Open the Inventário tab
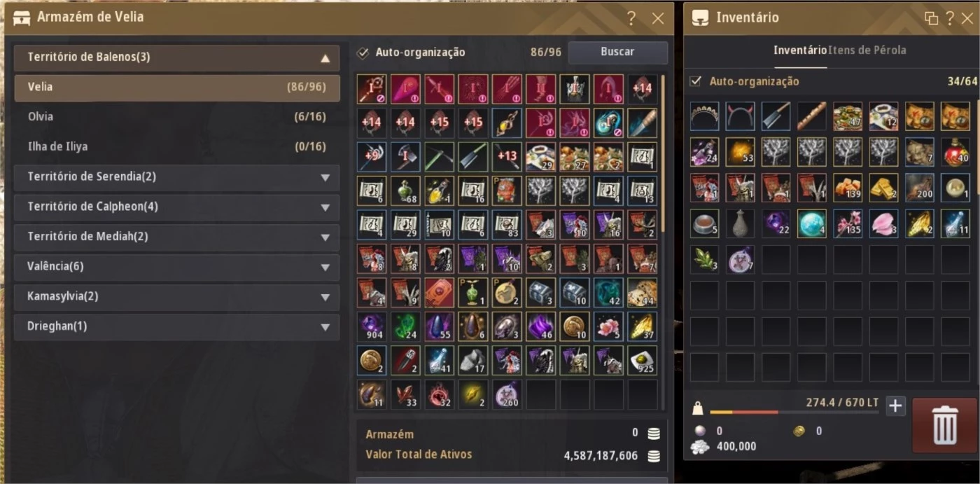Image resolution: width=980 pixels, height=484 pixels. tap(800, 50)
